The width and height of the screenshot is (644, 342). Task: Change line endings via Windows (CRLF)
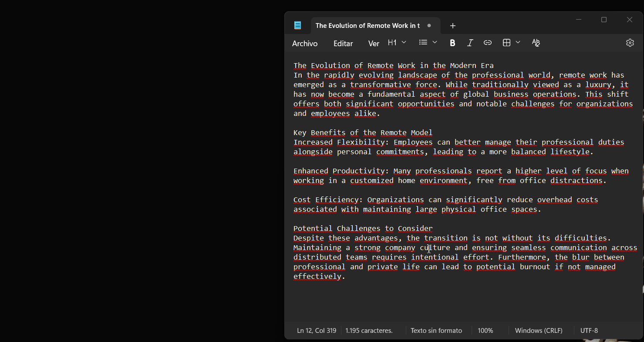point(539,330)
